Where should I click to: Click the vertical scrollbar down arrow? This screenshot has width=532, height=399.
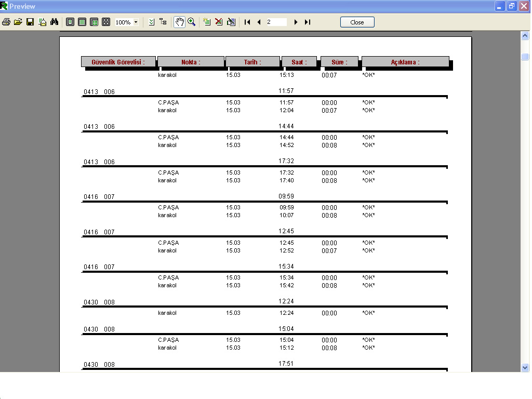click(525, 367)
